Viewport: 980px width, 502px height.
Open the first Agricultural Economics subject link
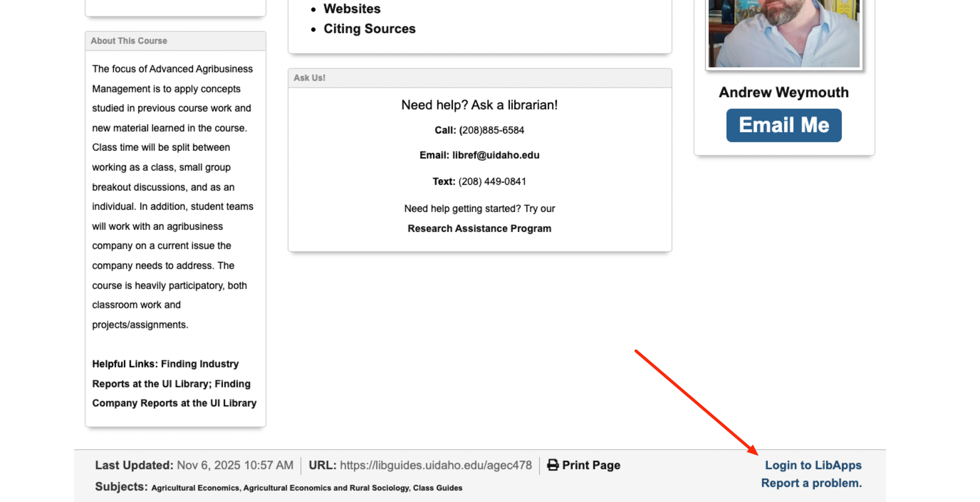click(195, 488)
